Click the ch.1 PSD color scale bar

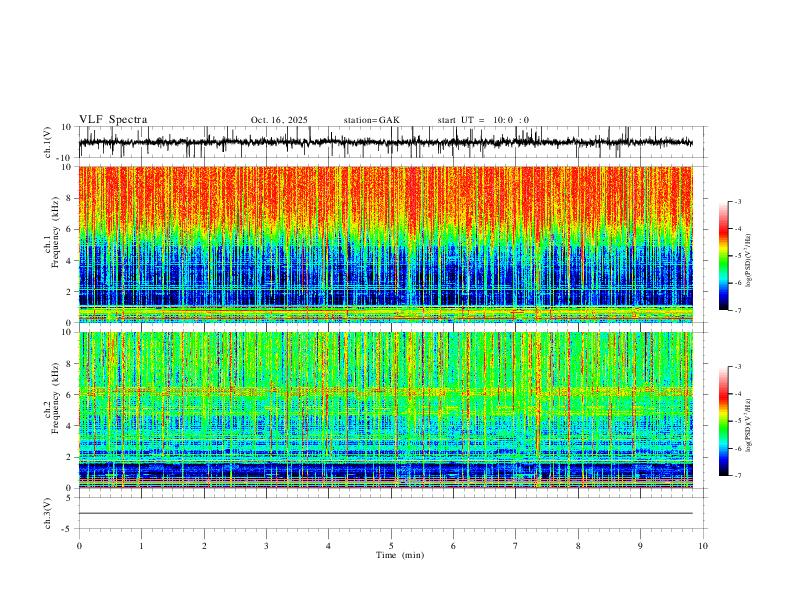[x=723, y=256]
